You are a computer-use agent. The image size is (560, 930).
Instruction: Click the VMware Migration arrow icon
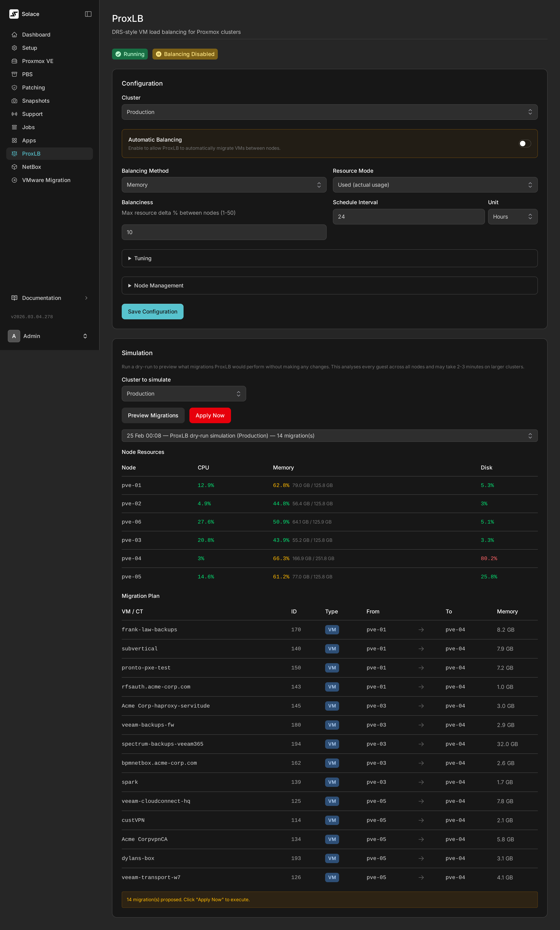pos(14,180)
